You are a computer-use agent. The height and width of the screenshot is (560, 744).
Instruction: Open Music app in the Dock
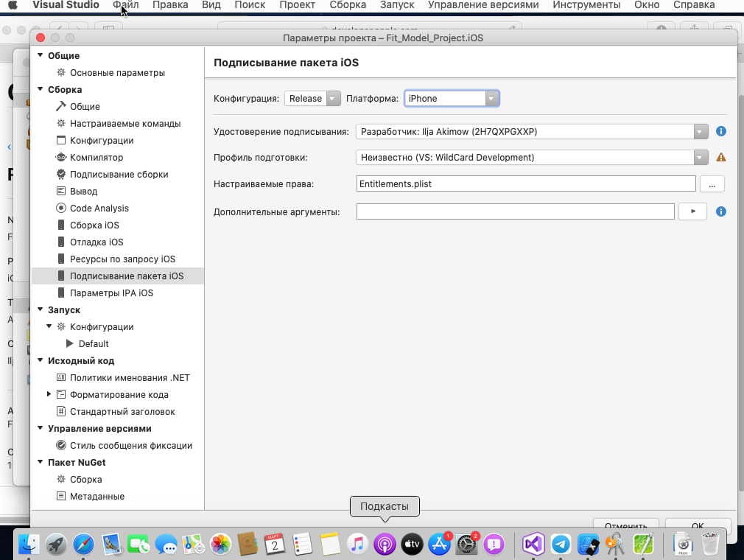point(357,544)
